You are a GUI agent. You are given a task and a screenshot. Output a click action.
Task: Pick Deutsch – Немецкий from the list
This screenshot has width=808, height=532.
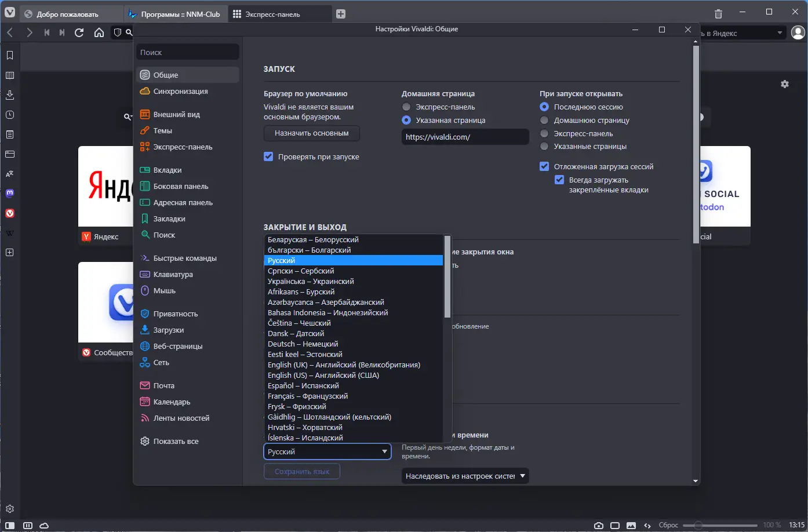(354, 344)
